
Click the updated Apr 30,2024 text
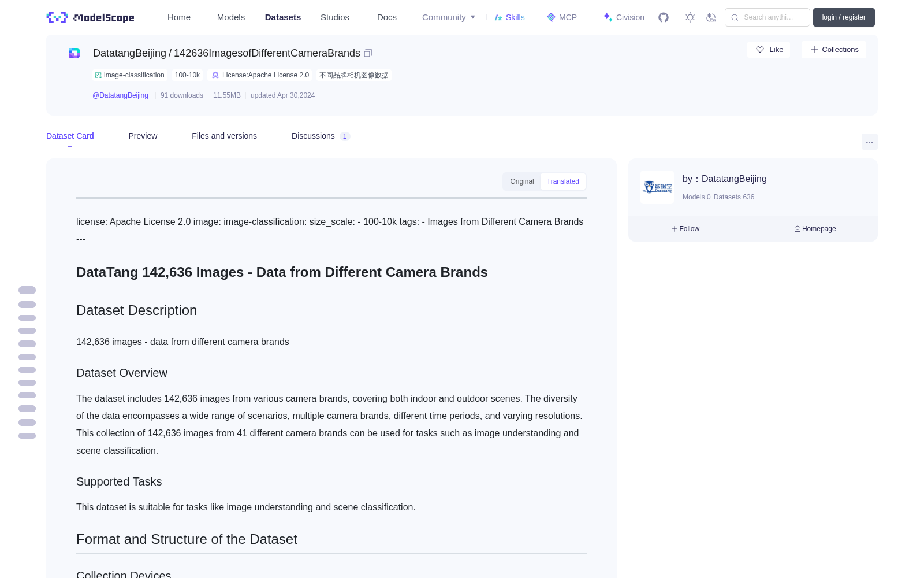[283, 95]
